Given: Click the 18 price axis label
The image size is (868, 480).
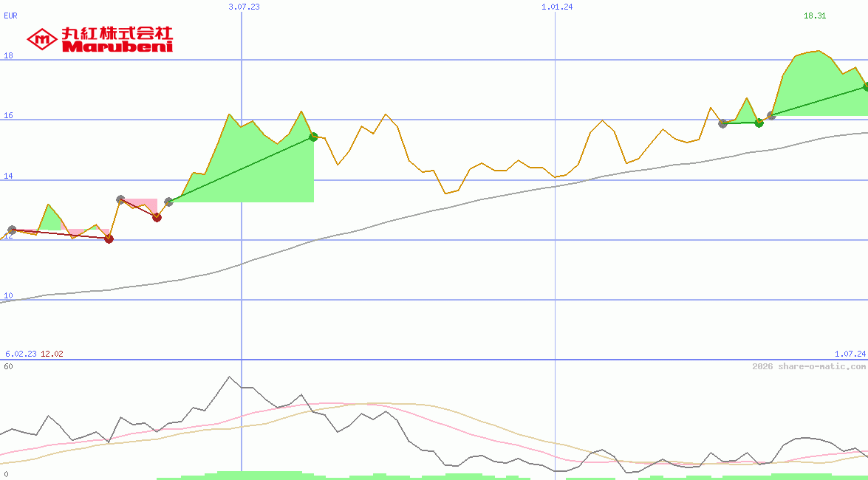Looking at the screenshot, I should (9, 55).
